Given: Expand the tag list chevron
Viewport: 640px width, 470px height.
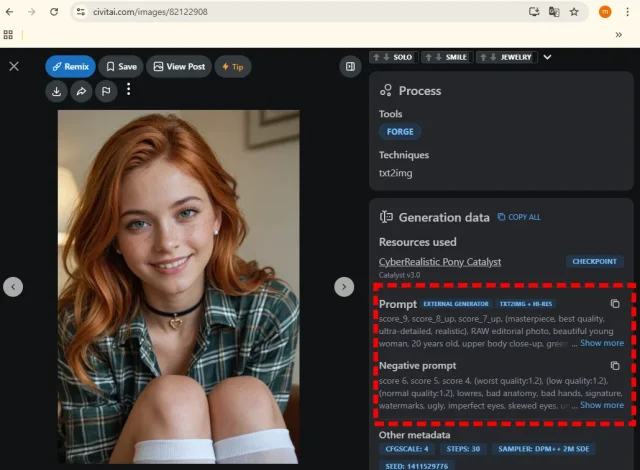Looking at the screenshot, I should click(547, 57).
